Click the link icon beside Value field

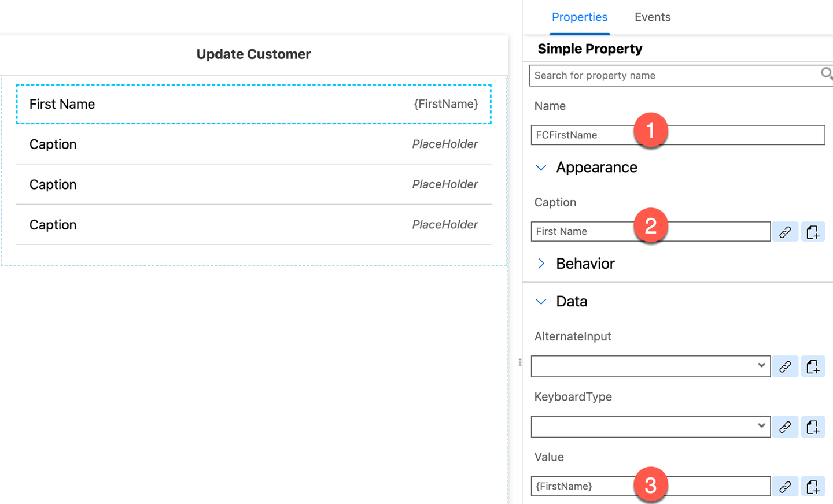pyautogui.click(x=785, y=487)
